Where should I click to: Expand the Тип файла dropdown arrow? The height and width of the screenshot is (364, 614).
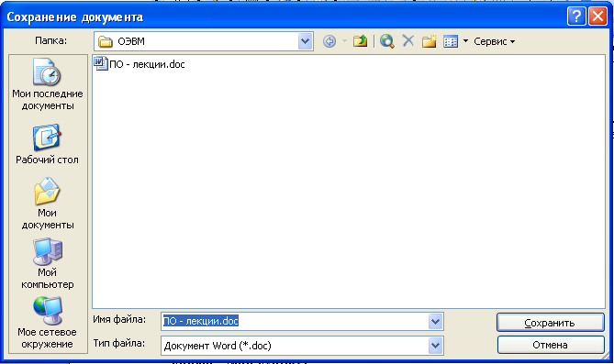tap(435, 346)
